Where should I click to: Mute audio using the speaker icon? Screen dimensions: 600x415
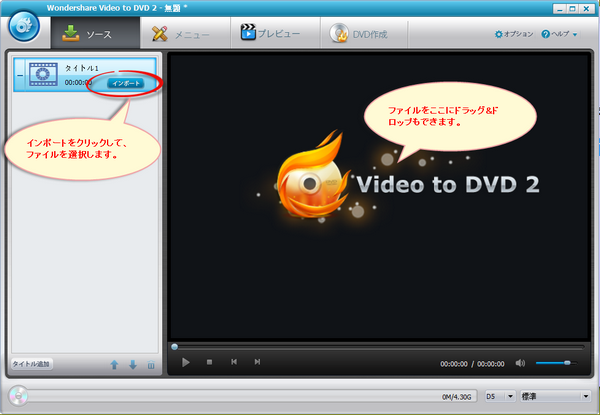pyautogui.click(x=520, y=363)
